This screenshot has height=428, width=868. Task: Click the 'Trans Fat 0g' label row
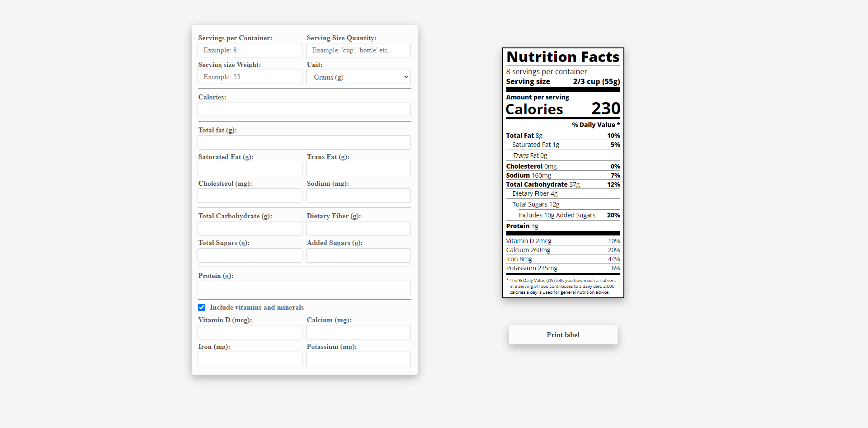click(563, 155)
